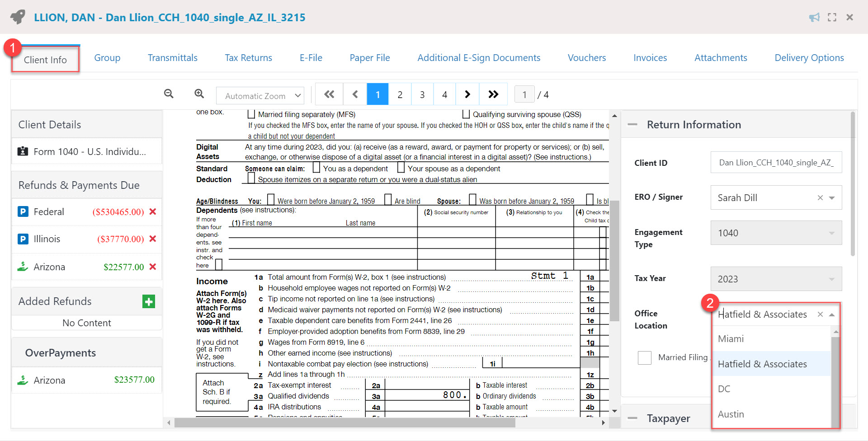Collapse the Taxpayer section
This screenshot has height=441, width=868.
pyautogui.click(x=632, y=418)
